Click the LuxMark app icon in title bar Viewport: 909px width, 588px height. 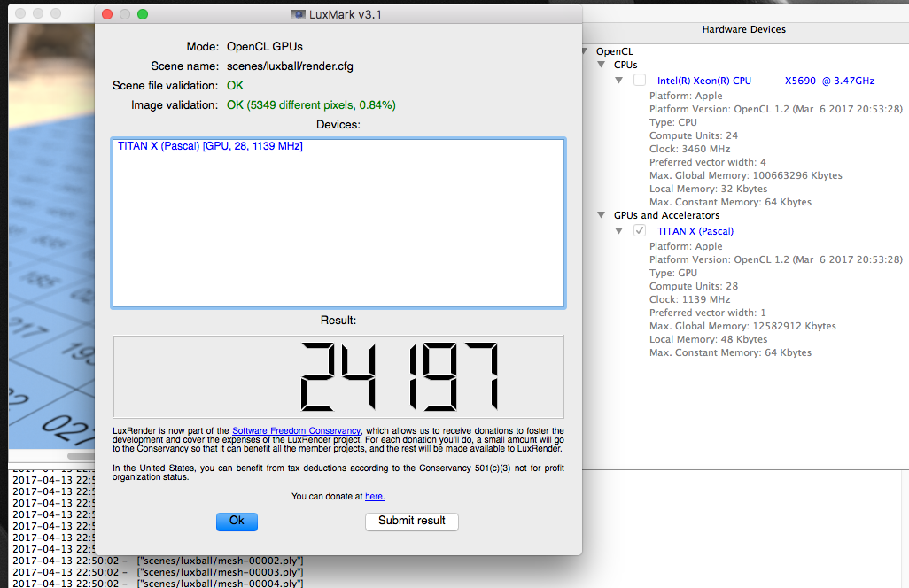[x=299, y=14]
